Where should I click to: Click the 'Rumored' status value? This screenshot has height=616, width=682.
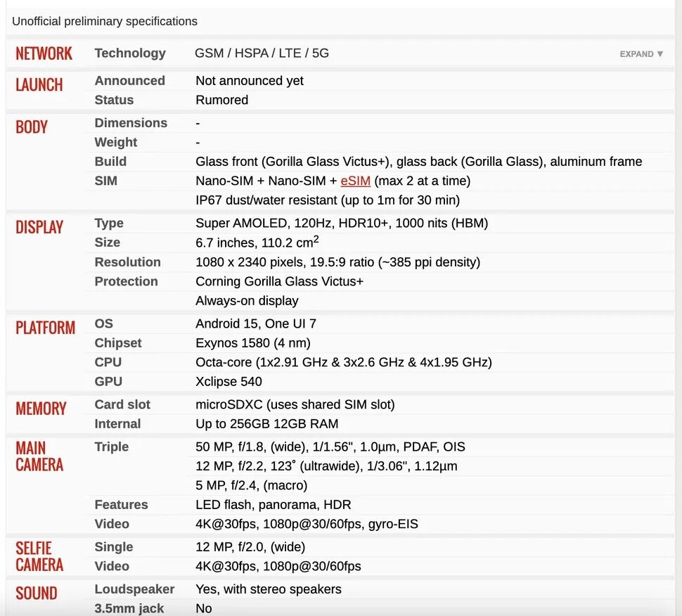tap(221, 100)
